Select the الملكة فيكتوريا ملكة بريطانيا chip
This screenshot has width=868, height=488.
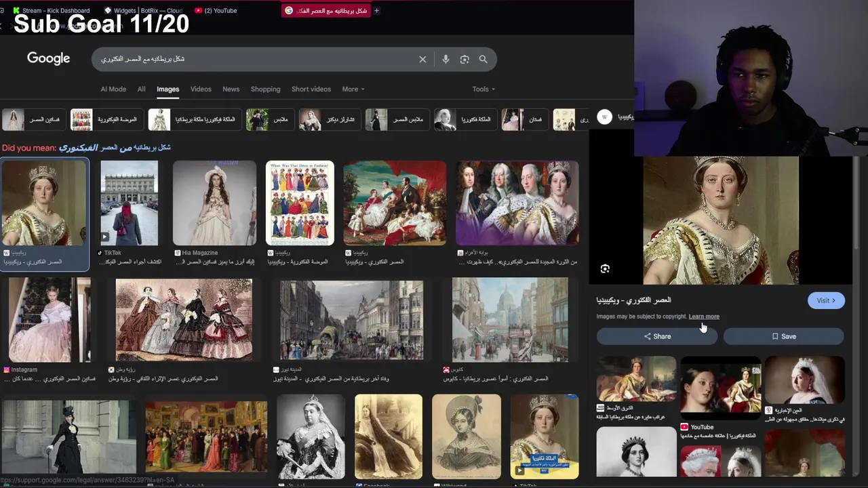(194, 119)
